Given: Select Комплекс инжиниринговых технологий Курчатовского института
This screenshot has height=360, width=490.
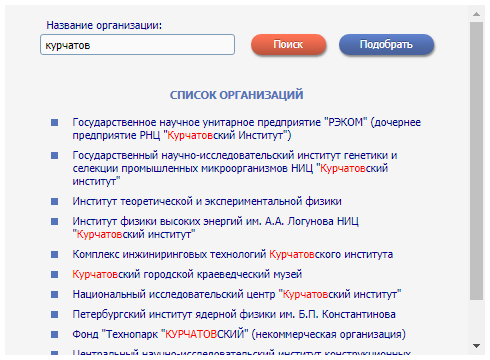Looking at the screenshot, I should point(233,254).
